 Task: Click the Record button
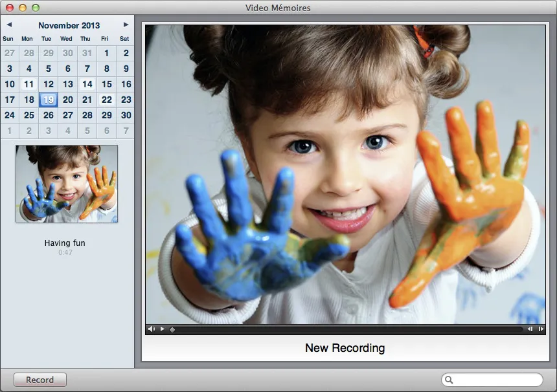tap(40, 380)
